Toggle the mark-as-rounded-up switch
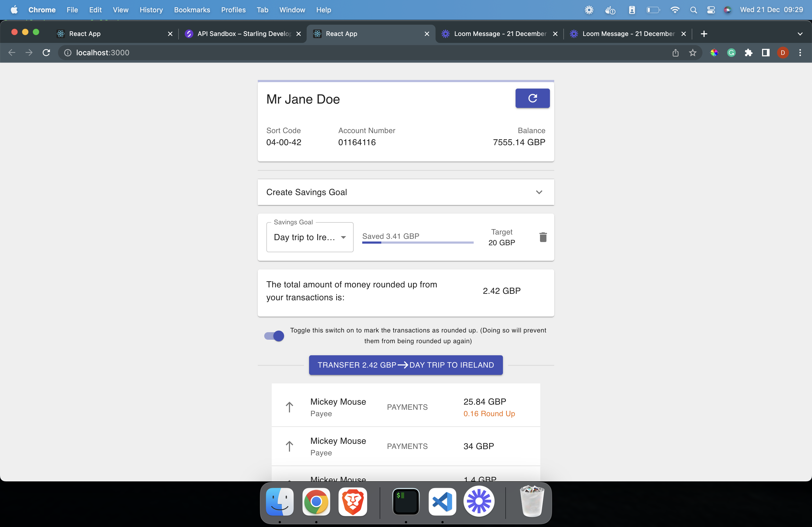The height and width of the screenshot is (527, 812). point(274,336)
